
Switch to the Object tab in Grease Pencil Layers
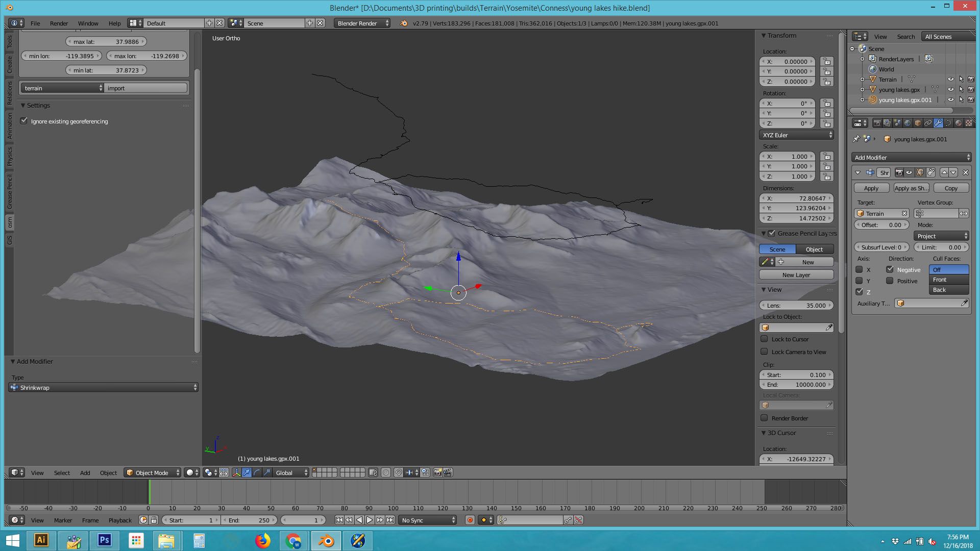point(815,249)
